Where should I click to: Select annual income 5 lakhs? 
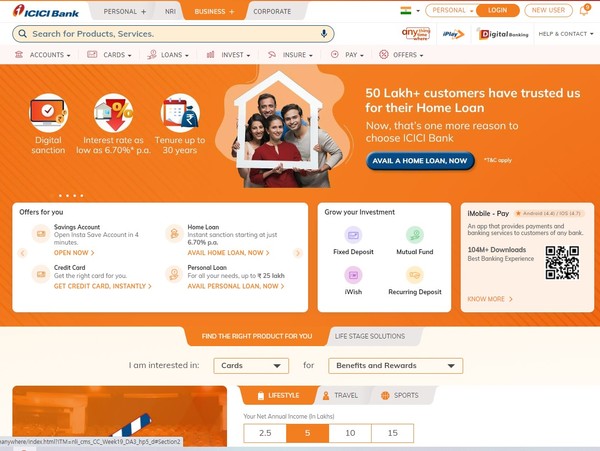[307, 433]
